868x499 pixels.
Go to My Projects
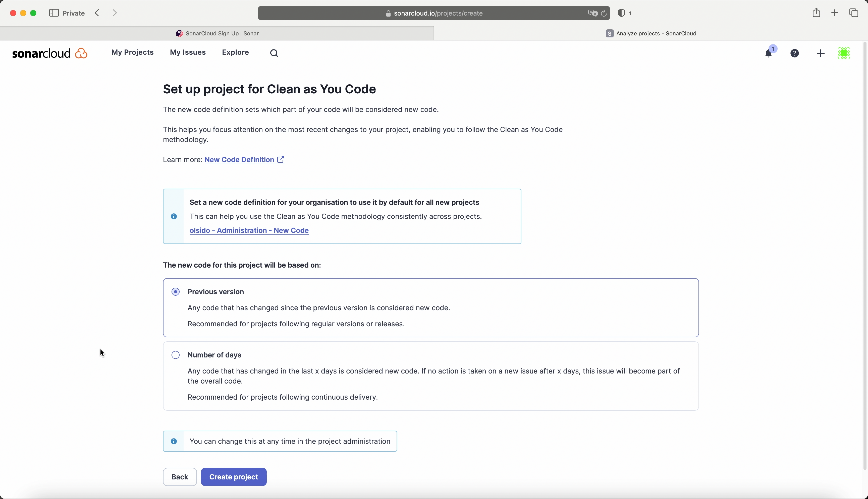(132, 52)
